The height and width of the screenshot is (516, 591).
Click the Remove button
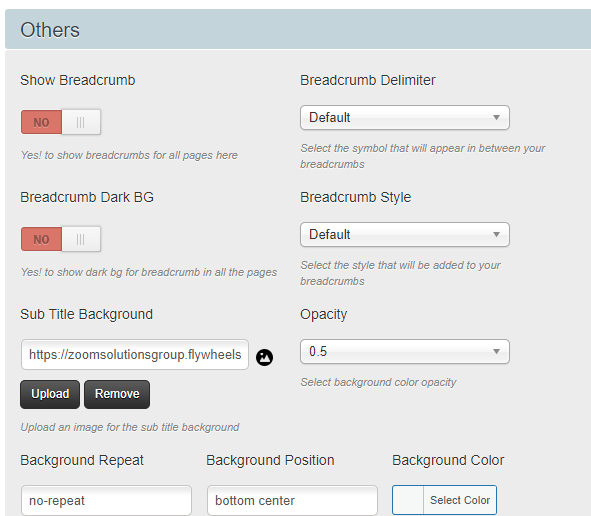click(117, 394)
